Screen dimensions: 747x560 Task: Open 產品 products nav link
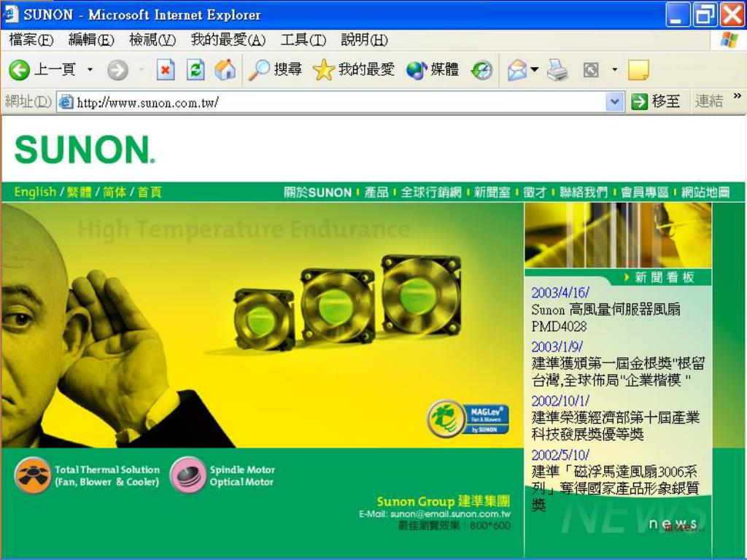(x=376, y=192)
